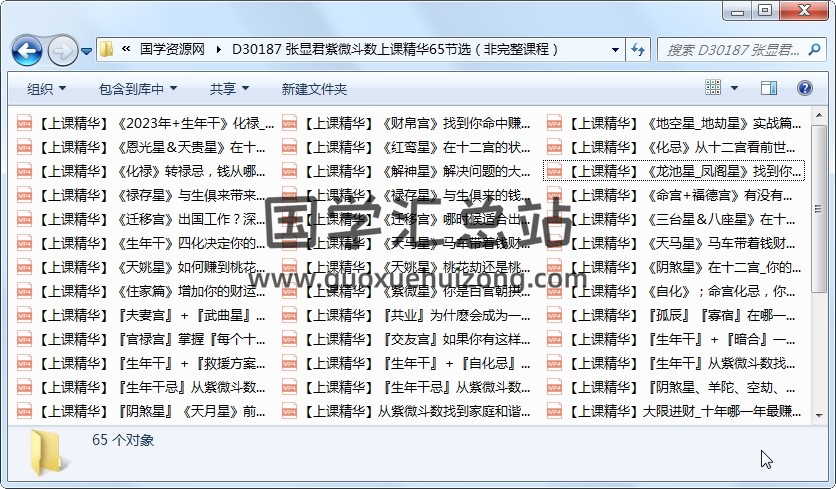Select file 从紫微斗数找到家庭和谐
836x489 pixels.
pyautogui.click(x=406, y=411)
